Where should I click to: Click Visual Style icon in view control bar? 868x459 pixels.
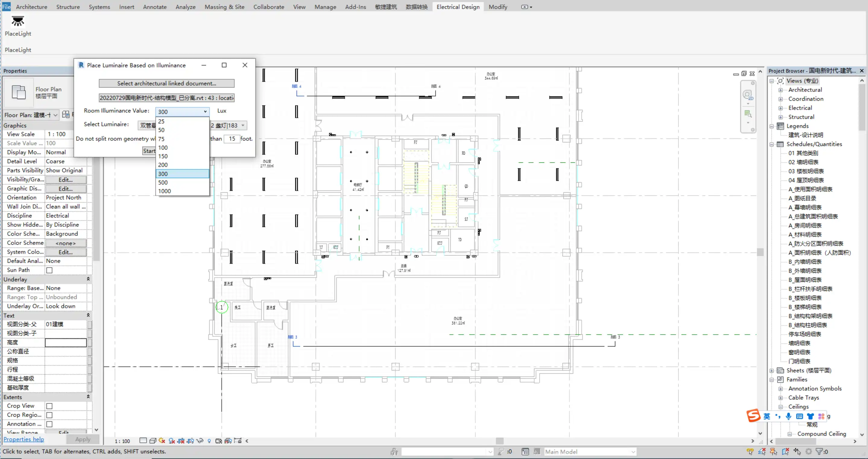click(x=153, y=441)
